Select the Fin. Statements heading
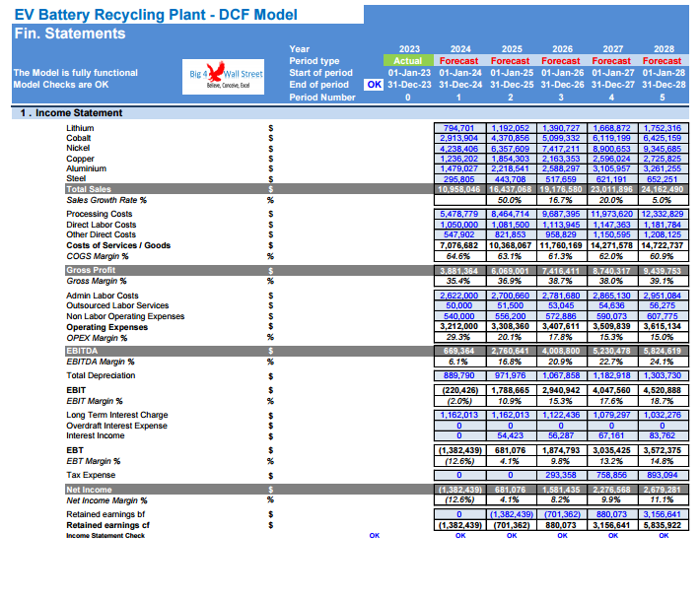 [x=70, y=33]
